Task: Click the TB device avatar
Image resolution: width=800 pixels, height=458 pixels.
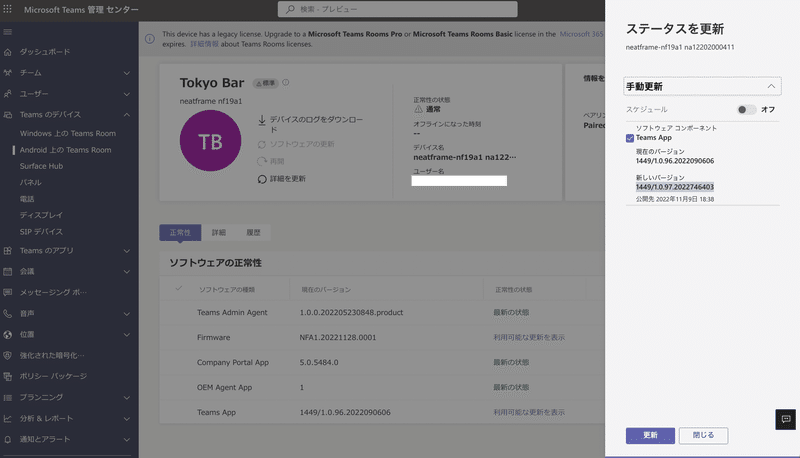Action: coord(210,141)
